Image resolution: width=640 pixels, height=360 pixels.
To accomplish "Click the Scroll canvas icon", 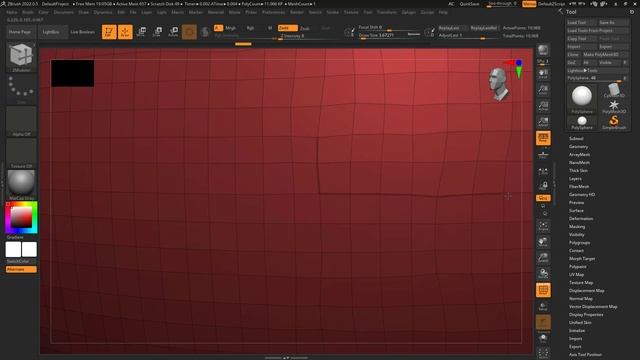I will click(x=543, y=73).
